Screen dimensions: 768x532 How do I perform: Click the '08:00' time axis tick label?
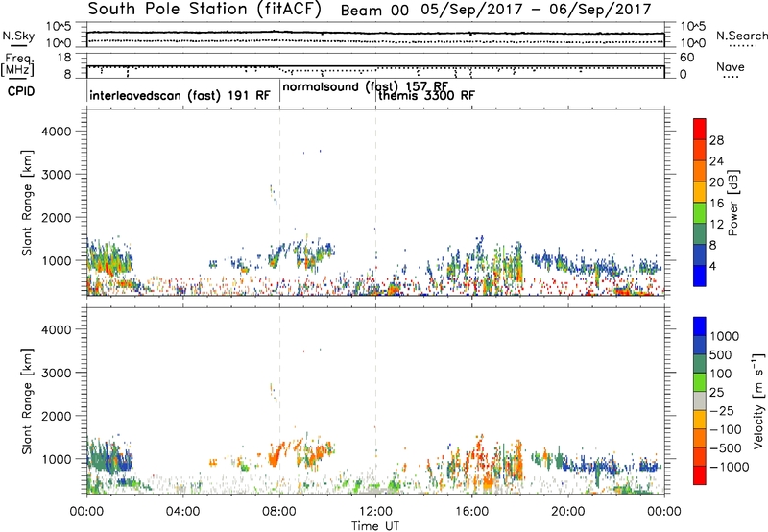pos(279,512)
